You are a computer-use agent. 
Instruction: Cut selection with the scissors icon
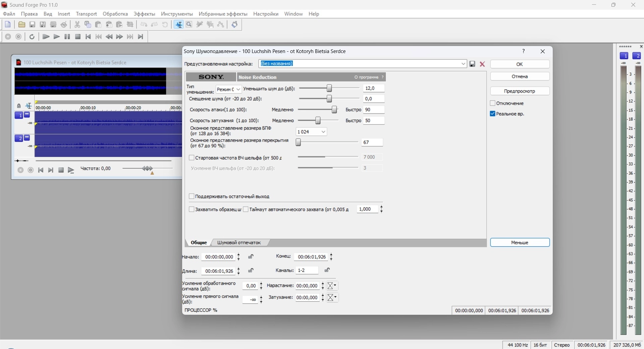click(77, 24)
